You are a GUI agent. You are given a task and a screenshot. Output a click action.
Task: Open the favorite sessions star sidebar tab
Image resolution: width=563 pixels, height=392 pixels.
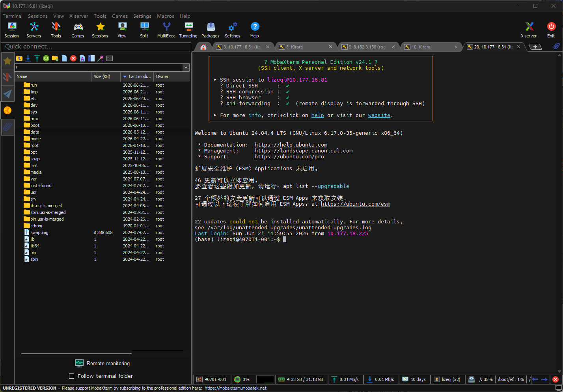(7, 61)
